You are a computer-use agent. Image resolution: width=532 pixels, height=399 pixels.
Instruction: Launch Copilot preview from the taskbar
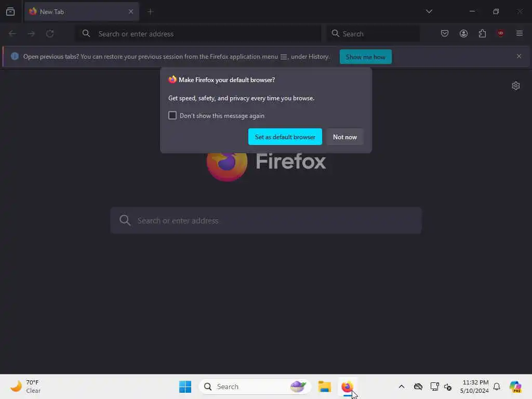pos(515,387)
